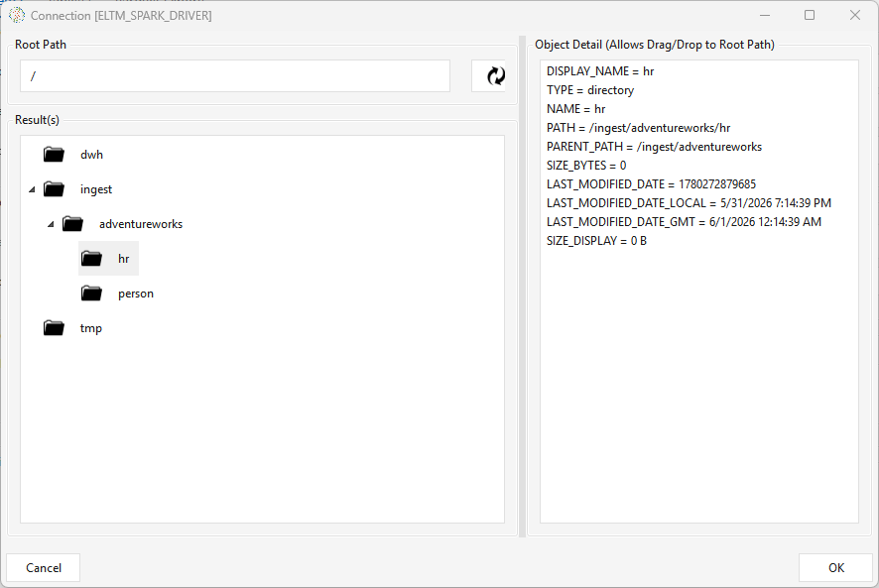The image size is (879, 588).
Task: Click the hr folder icon
Action: (92, 259)
